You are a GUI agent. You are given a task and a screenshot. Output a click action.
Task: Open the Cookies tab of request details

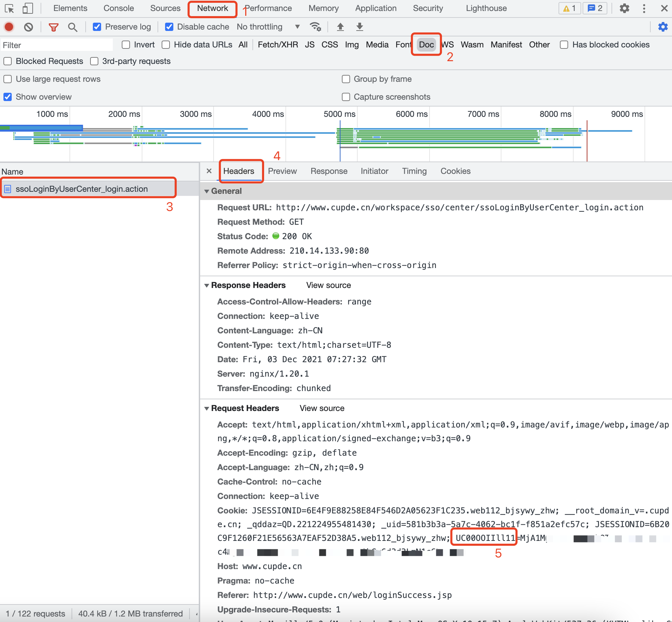click(x=455, y=171)
